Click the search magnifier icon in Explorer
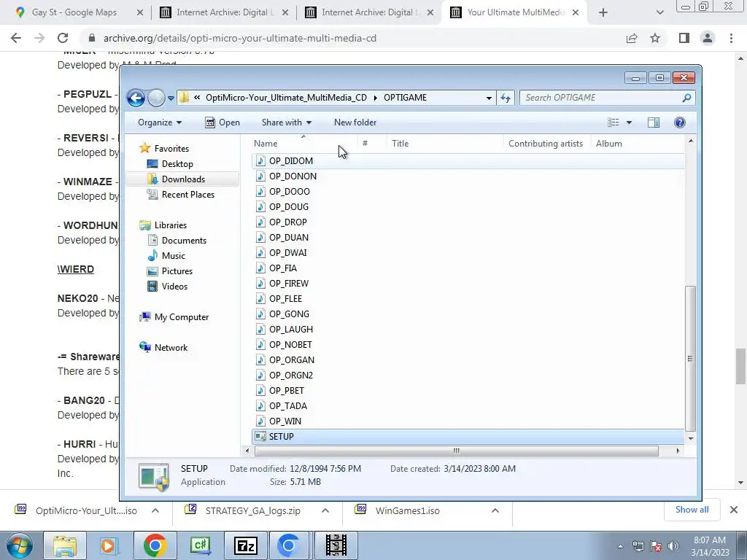Screen dimensions: 747x560 (x=686, y=98)
